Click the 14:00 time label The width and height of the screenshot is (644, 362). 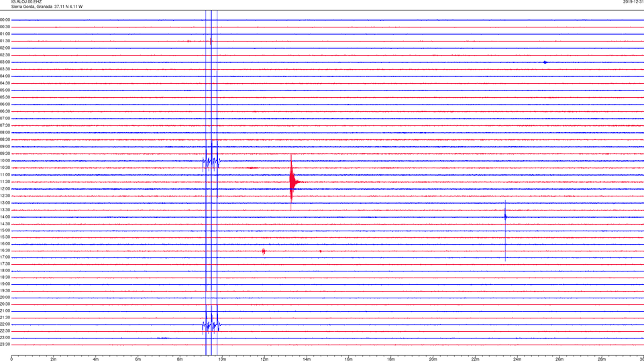[x=5, y=217]
